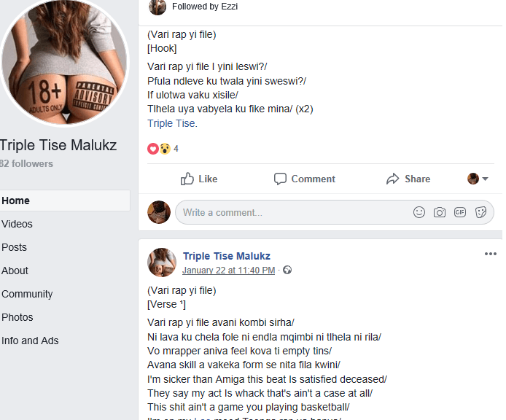
Task: Go to the Videos section
Action: (x=17, y=224)
